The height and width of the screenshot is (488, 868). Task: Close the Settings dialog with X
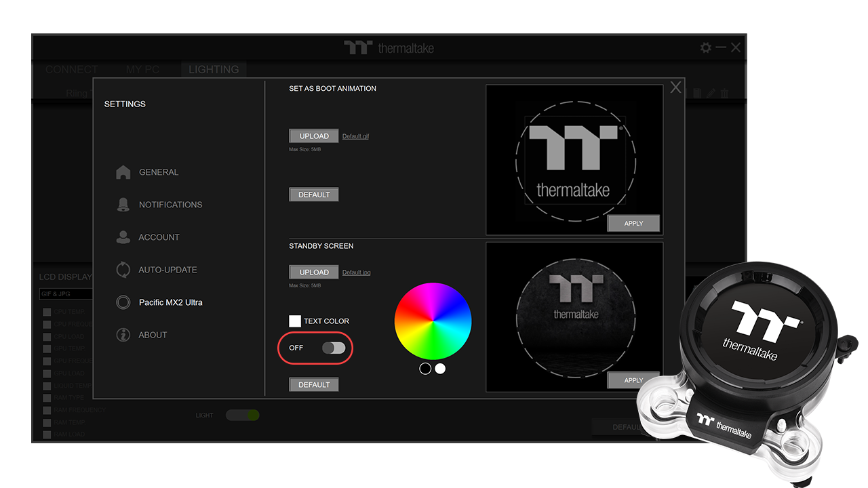pos(675,87)
